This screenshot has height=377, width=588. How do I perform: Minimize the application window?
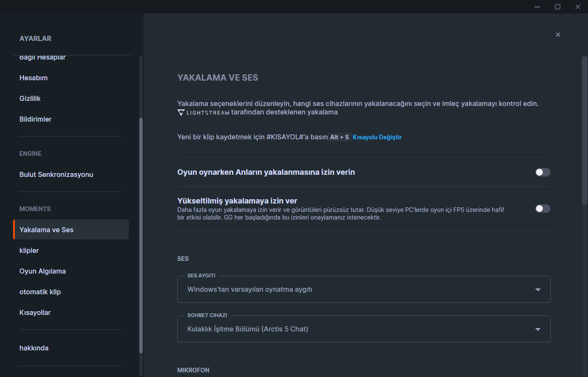click(537, 7)
